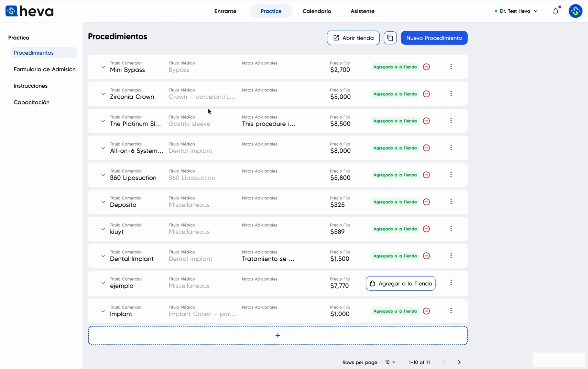The height and width of the screenshot is (369, 588).
Task: Remove 360 Liposuction from the store
Action: (x=426, y=175)
